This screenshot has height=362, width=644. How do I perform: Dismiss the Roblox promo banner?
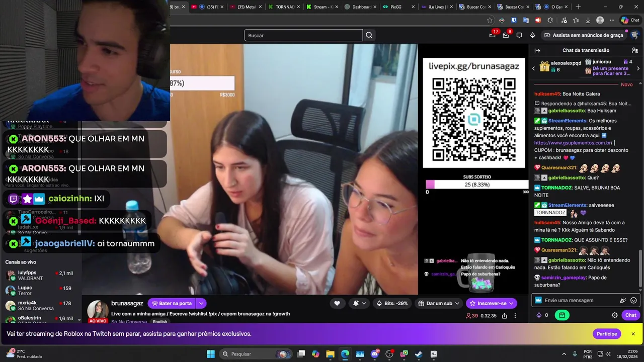633,334
